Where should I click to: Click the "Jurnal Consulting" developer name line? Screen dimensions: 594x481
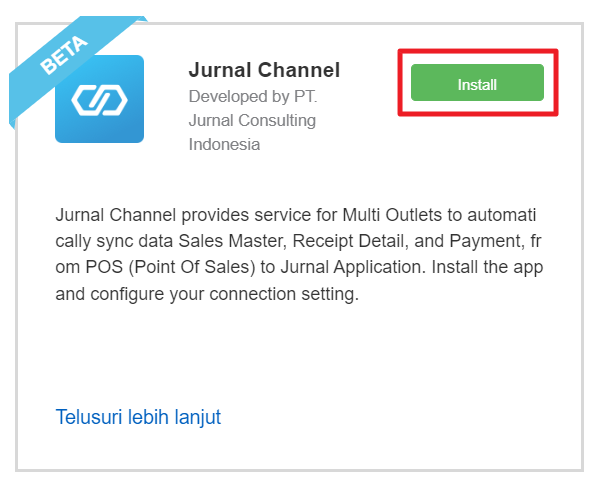(252, 120)
